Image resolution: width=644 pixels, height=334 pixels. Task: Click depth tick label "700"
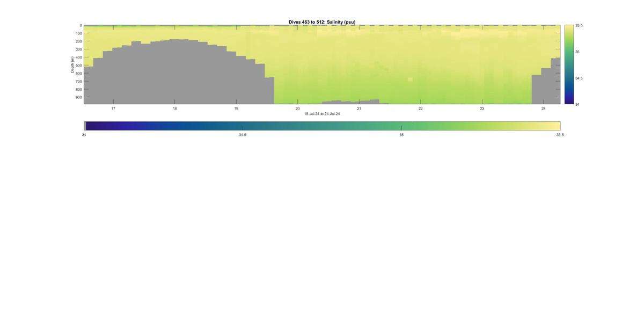pyautogui.click(x=78, y=82)
